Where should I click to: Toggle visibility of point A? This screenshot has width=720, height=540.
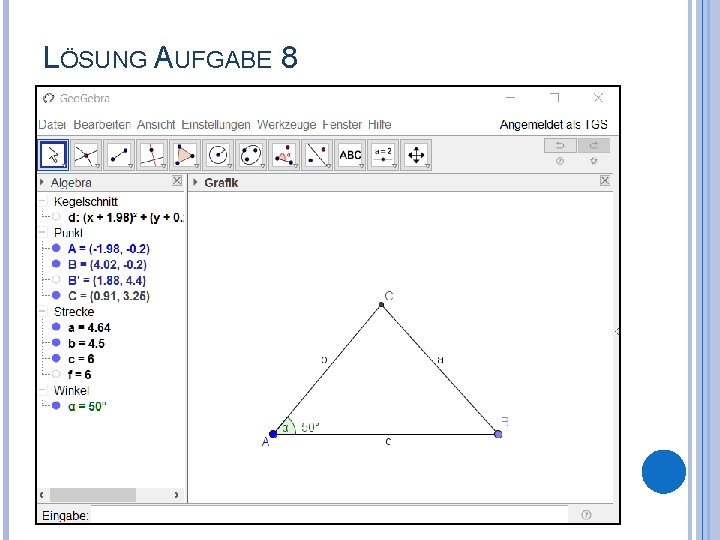click(56, 248)
